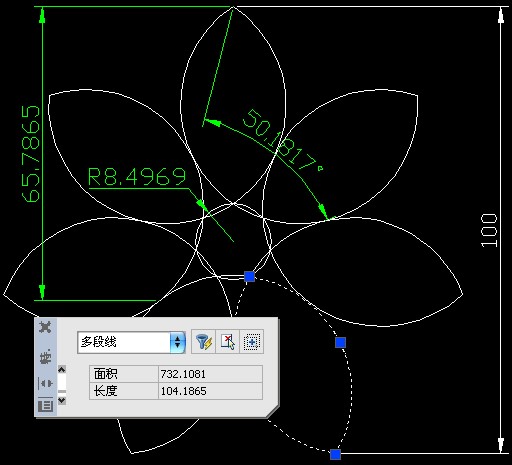Close the quick properties panel
Screen dimensions: 512x465
click(45, 327)
